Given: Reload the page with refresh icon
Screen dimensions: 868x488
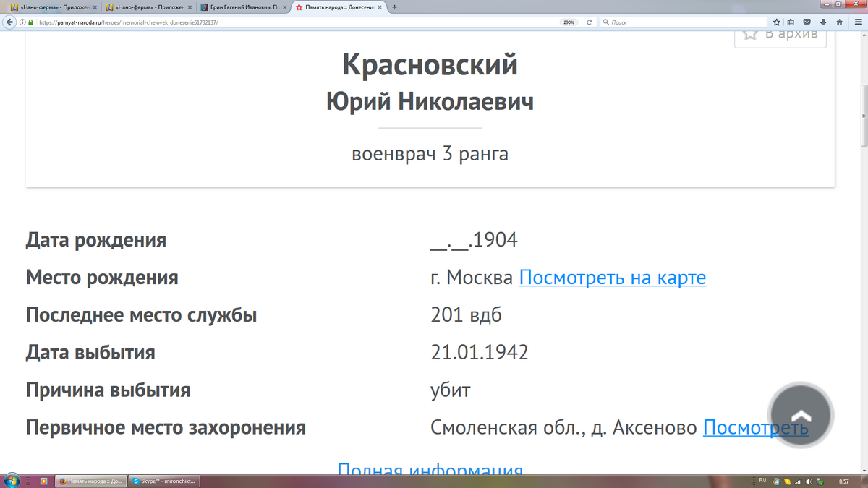Looking at the screenshot, I should pos(590,22).
